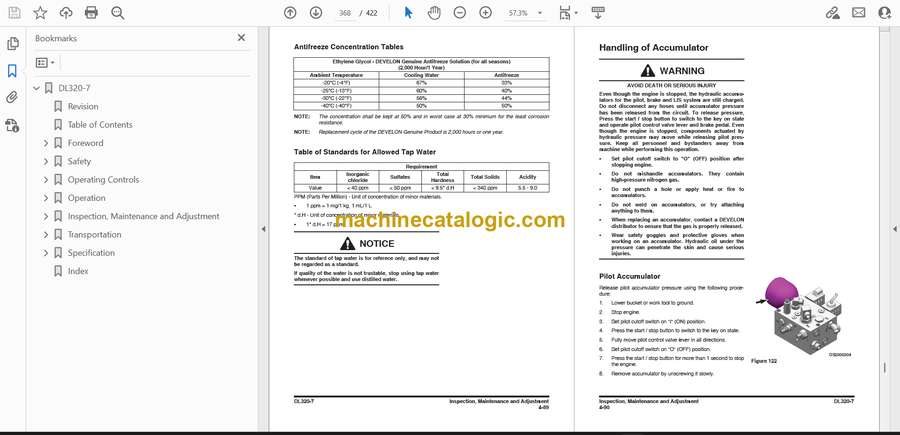Open the document security lock panel

pos(12,125)
